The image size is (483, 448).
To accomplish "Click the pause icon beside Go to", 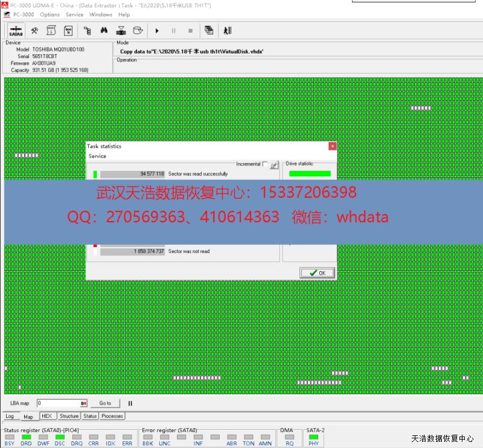I will 130,403.
